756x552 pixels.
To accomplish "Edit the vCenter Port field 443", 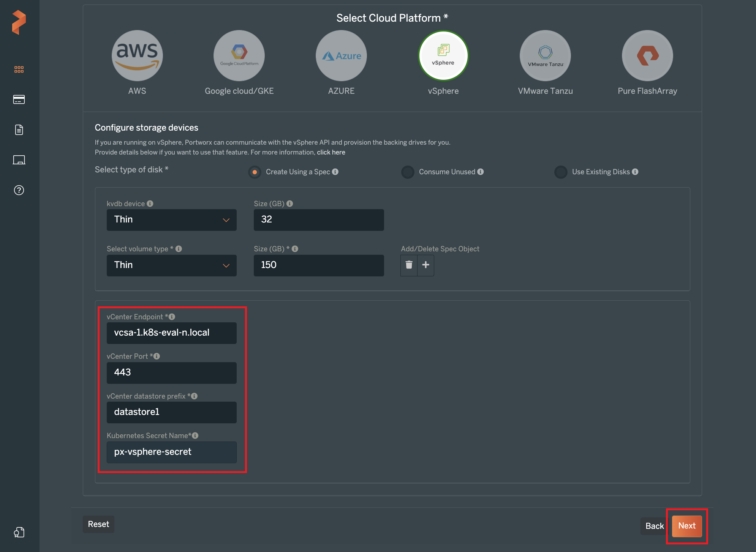I will coord(172,373).
